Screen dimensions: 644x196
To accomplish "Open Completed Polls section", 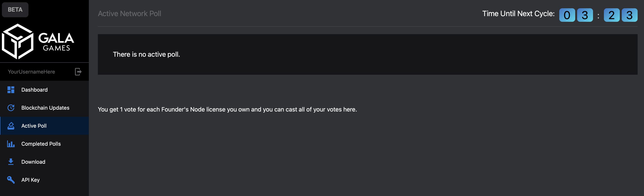I will [x=44, y=144].
